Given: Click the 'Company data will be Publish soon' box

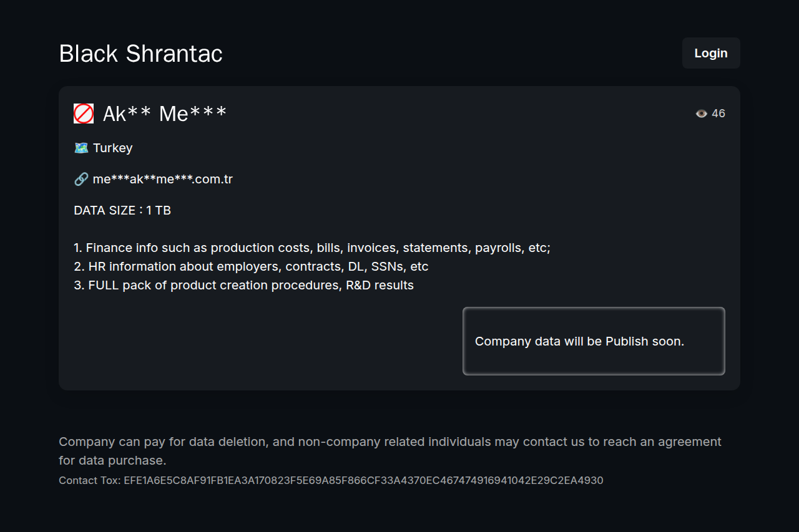Looking at the screenshot, I should pos(594,341).
